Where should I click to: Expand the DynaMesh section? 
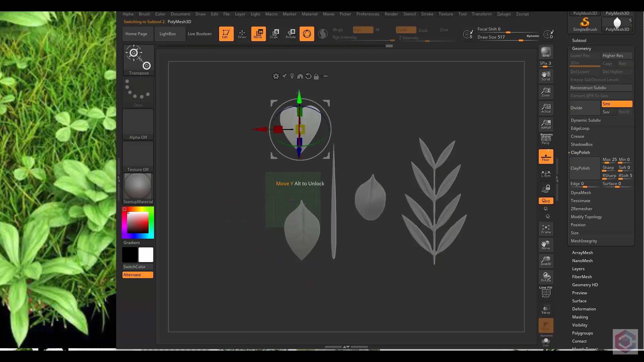581,193
